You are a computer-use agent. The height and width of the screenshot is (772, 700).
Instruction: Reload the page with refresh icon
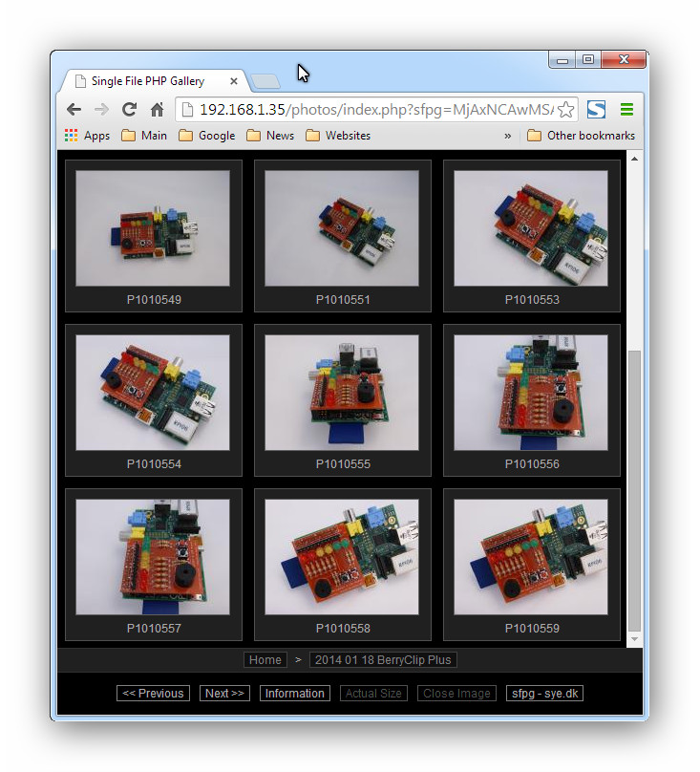click(129, 110)
